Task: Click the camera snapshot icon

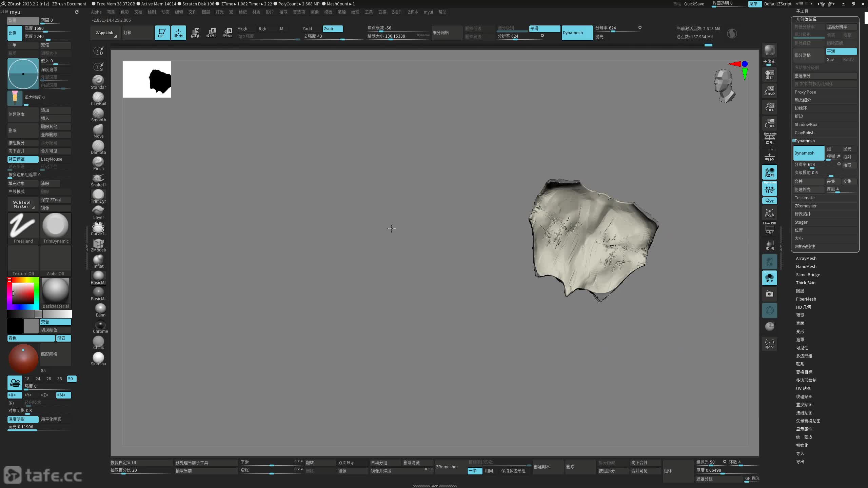Action: point(769,294)
